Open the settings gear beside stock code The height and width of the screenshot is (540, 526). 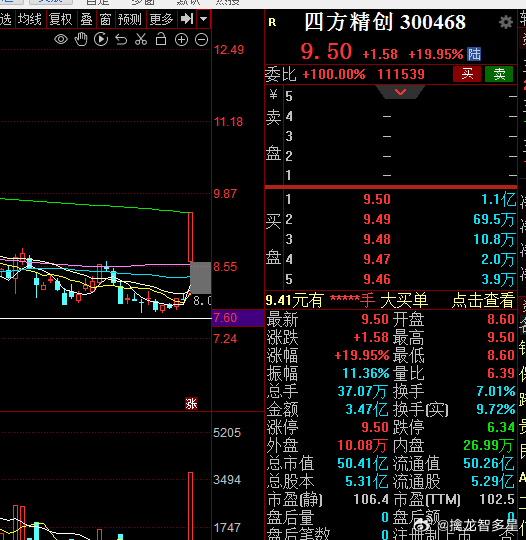coord(505,22)
